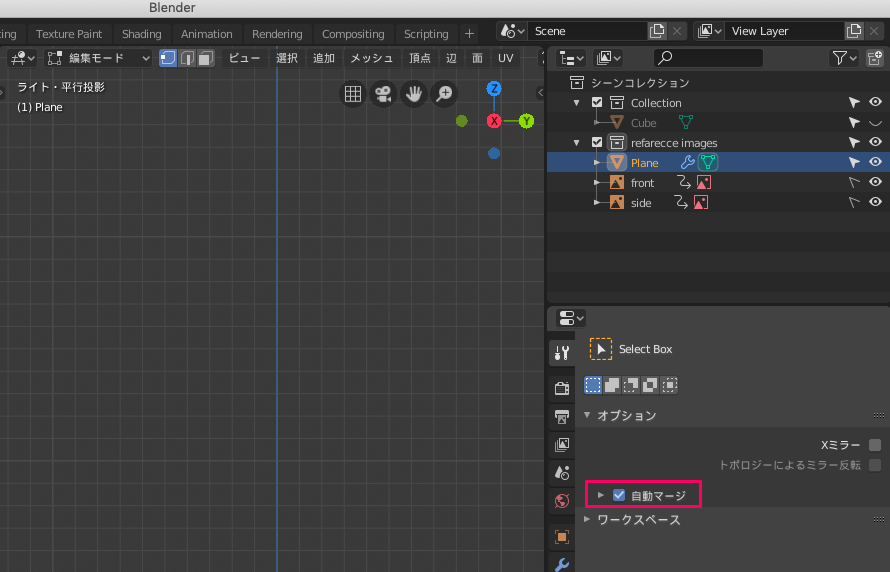
Task: Collapse the Collection tree arrow
Action: [577, 103]
